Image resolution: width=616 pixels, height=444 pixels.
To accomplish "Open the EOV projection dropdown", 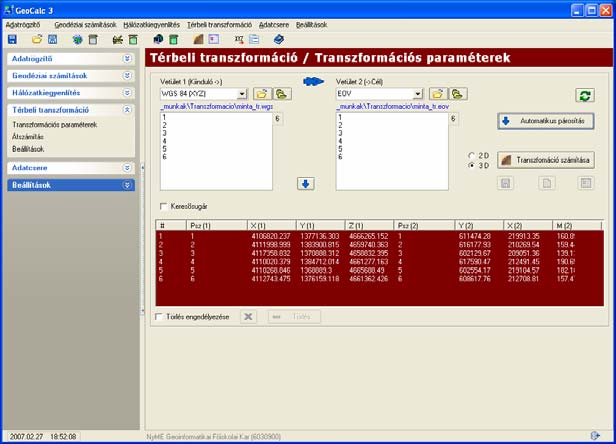I will 418,94.
